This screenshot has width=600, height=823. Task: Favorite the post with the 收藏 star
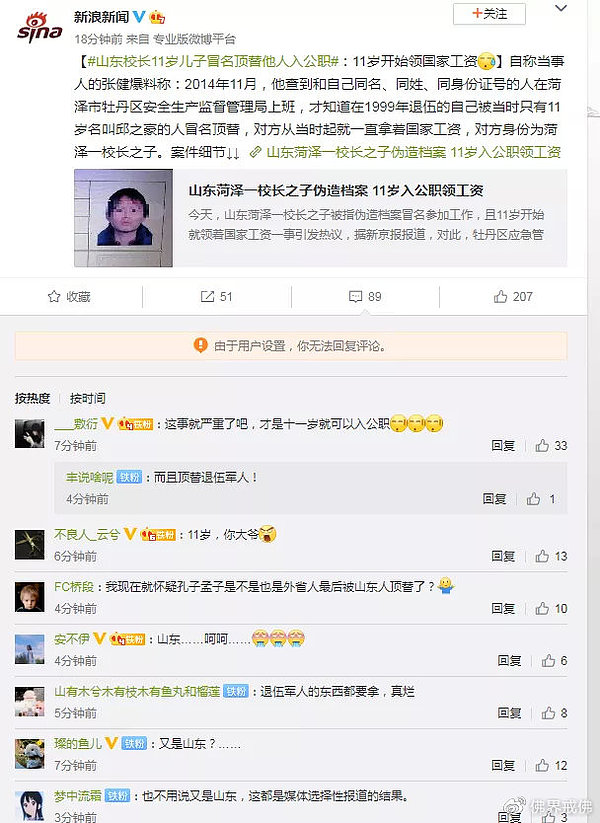(69, 297)
